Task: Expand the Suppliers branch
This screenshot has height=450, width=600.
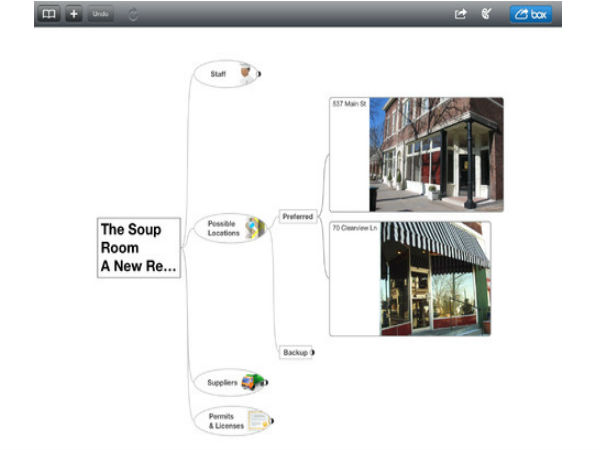Action: tap(267, 382)
